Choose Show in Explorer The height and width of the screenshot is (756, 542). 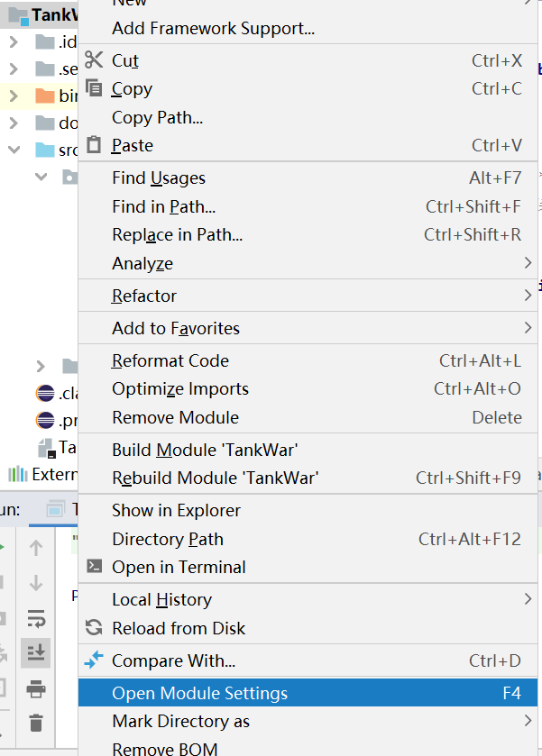coord(308,510)
